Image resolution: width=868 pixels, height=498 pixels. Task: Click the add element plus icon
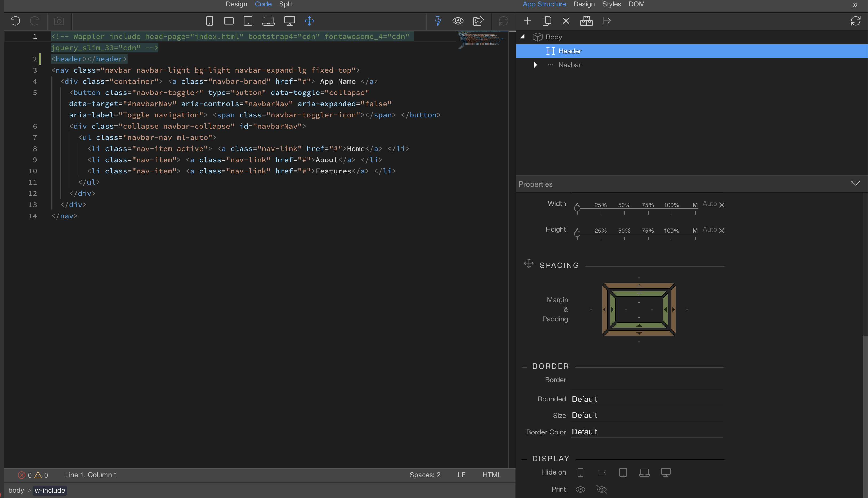[x=527, y=21]
